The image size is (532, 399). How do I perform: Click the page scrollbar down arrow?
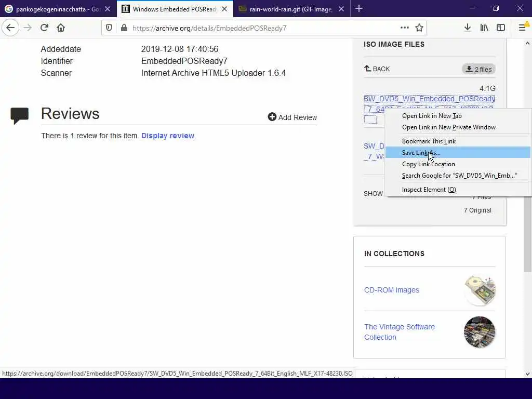coord(527,374)
